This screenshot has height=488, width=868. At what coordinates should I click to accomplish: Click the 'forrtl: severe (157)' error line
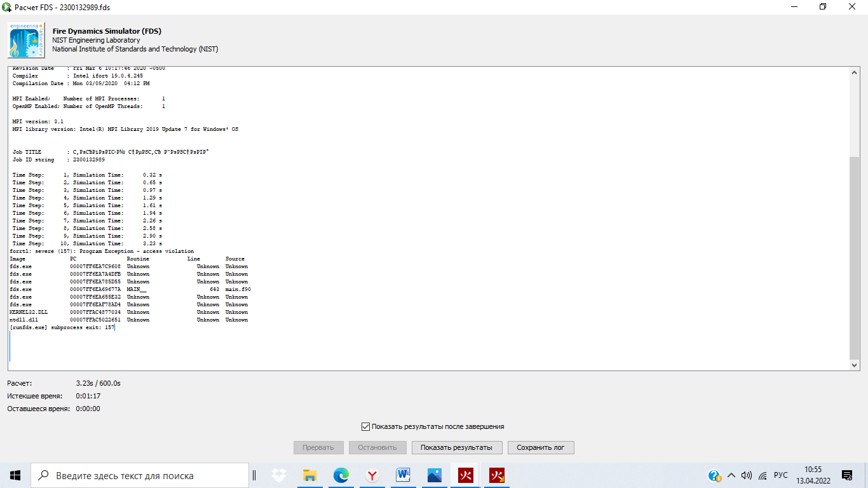coord(102,251)
